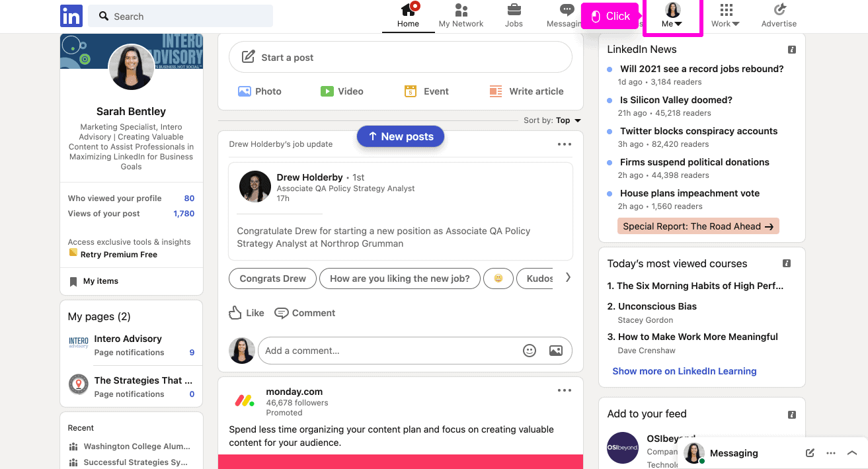Image resolution: width=868 pixels, height=469 pixels.
Task: Select the smiley emoji quick reply
Action: pos(498,278)
